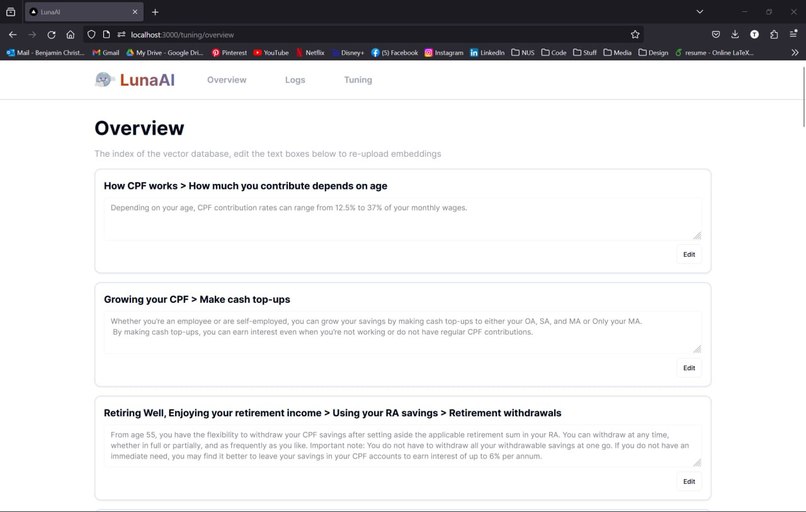
Task: Open the Disney+ bookmark
Action: [347, 52]
